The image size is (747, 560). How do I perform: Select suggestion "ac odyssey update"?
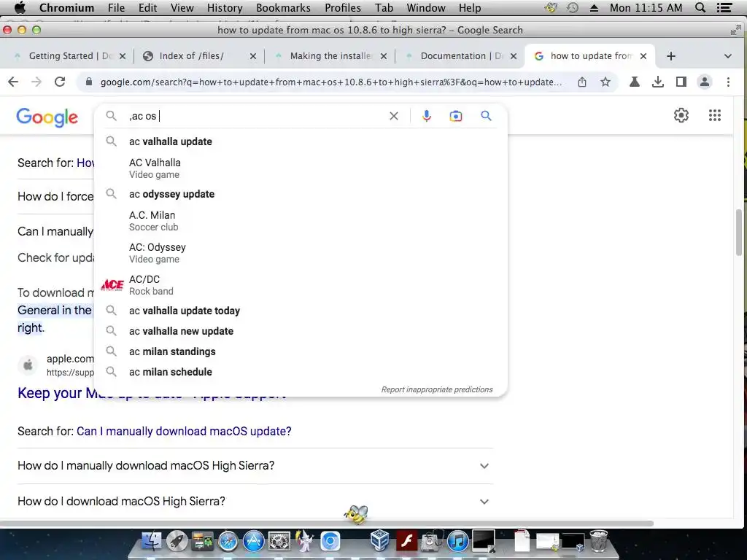[x=301, y=194]
